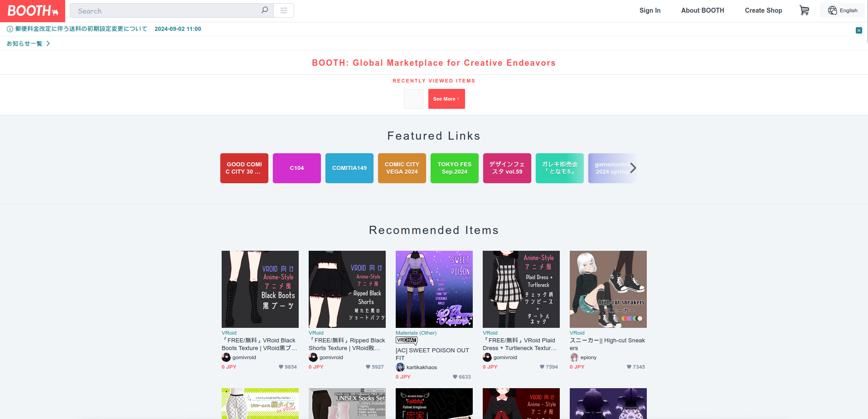Image resolution: width=868 pixels, height=419 pixels.
Task: Click heart count 9854 on Black Boots
Action: pyautogui.click(x=288, y=367)
